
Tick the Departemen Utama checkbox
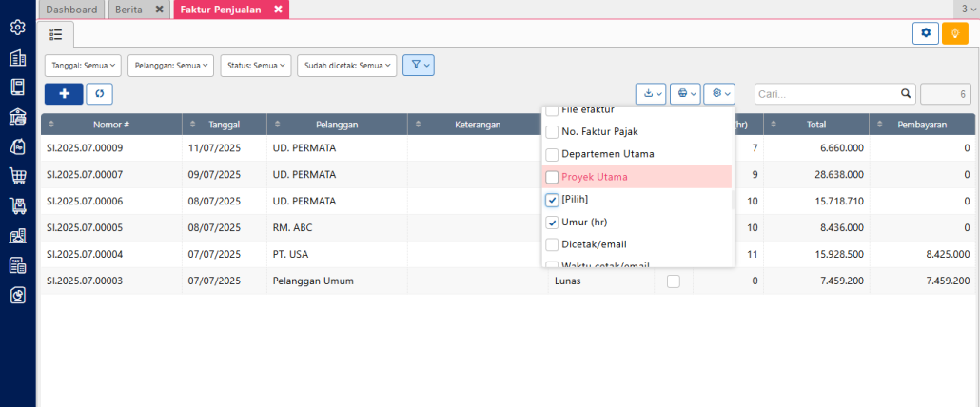tap(552, 154)
